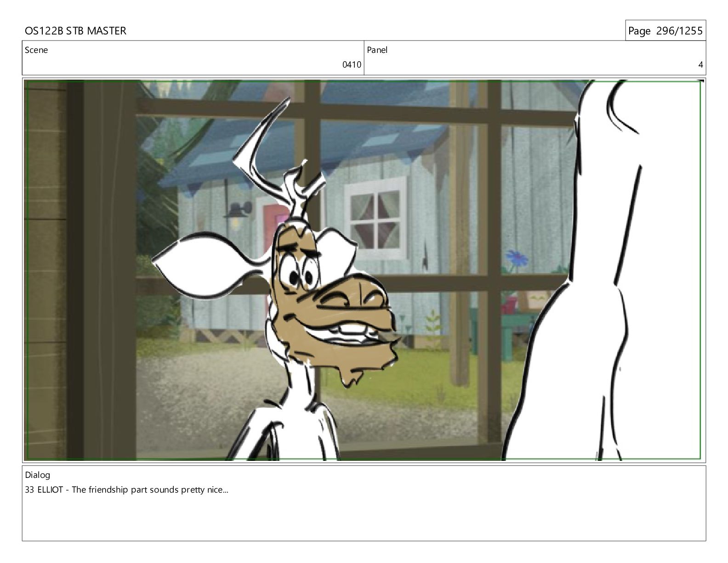Image resolution: width=728 pixels, height=563 pixels.
Task: Click the OS122B STB MASTER title text
Action: pyautogui.click(x=75, y=31)
